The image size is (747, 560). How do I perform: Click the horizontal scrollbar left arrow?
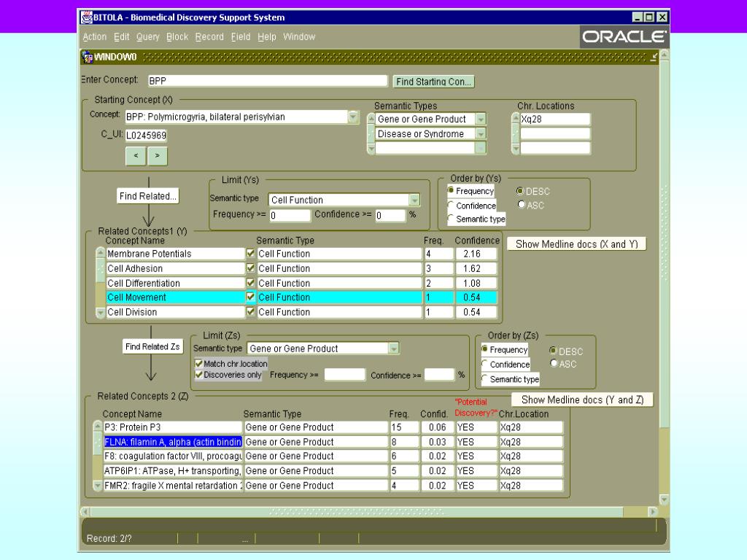pyautogui.click(x=85, y=511)
